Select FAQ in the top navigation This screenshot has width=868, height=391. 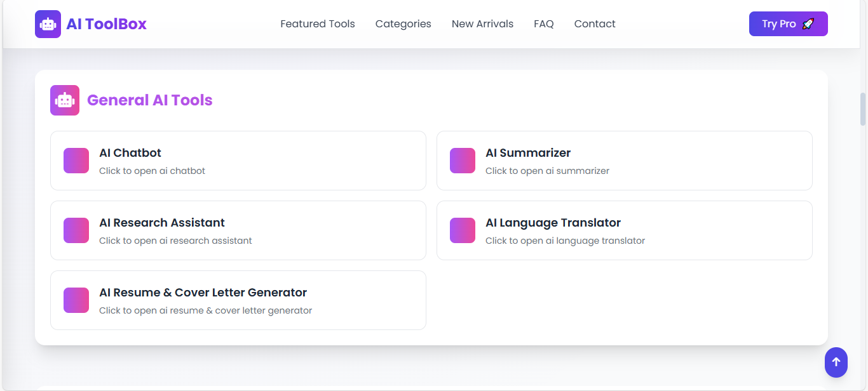click(x=544, y=24)
